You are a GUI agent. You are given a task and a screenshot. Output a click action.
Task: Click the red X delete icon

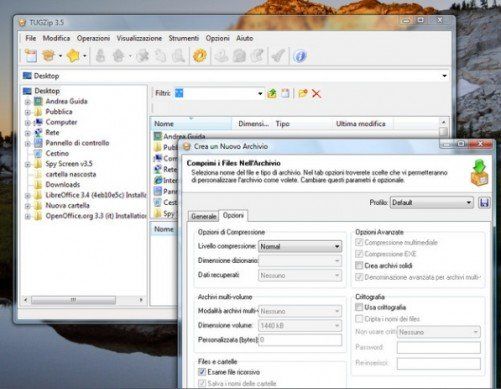click(x=316, y=94)
